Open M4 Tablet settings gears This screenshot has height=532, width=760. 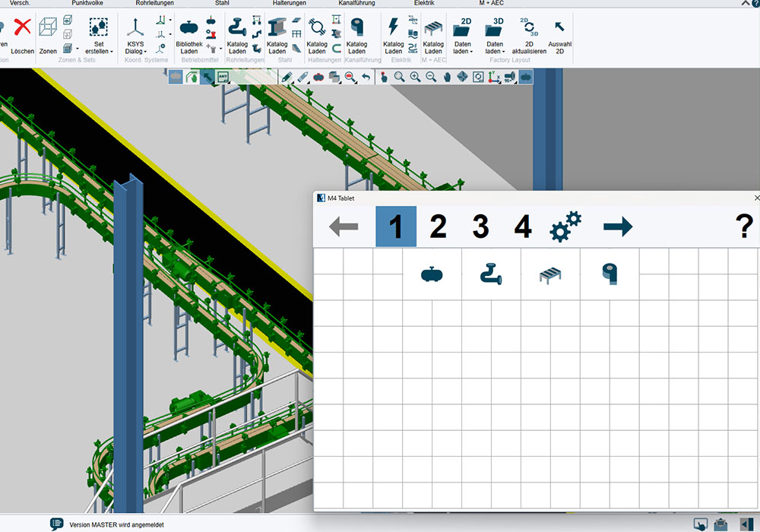coord(565,226)
